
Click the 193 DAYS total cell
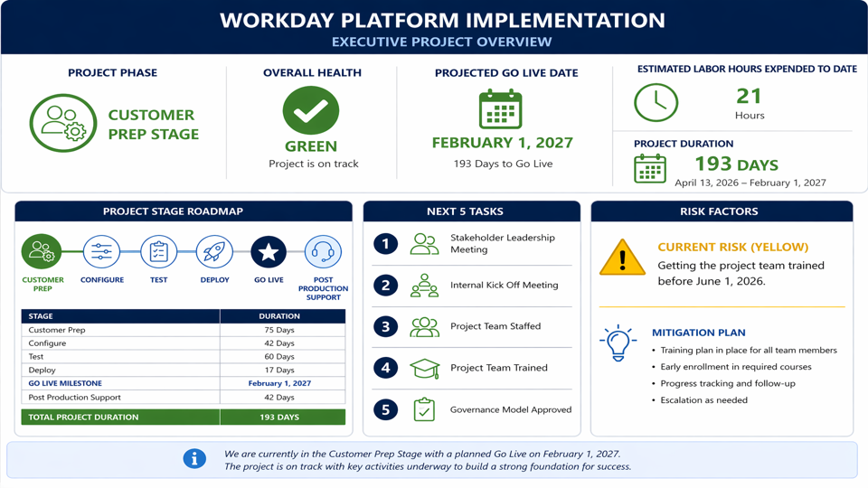[x=283, y=418]
